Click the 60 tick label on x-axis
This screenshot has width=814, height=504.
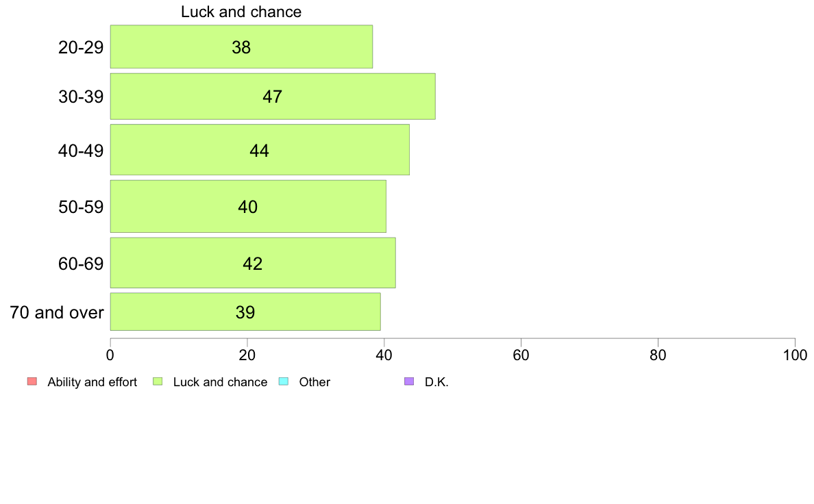pos(521,355)
